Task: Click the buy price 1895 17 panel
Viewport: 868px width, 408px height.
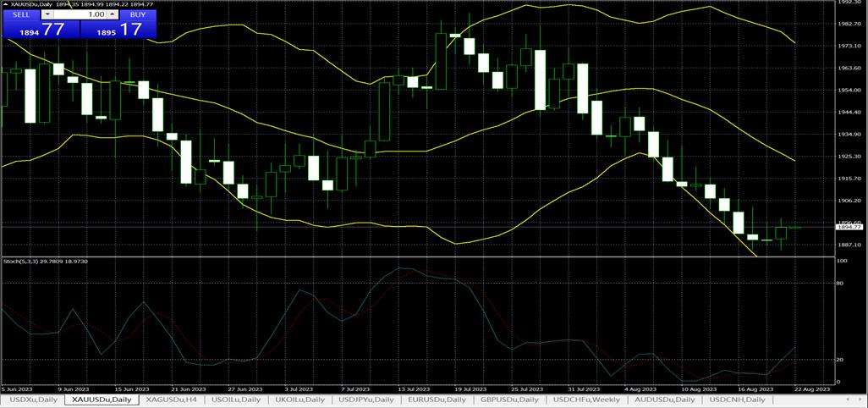Action: pyautogui.click(x=118, y=30)
